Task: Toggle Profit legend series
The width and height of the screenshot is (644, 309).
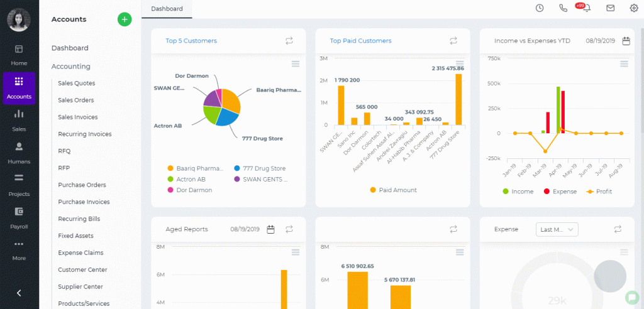Action: pos(599,192)
